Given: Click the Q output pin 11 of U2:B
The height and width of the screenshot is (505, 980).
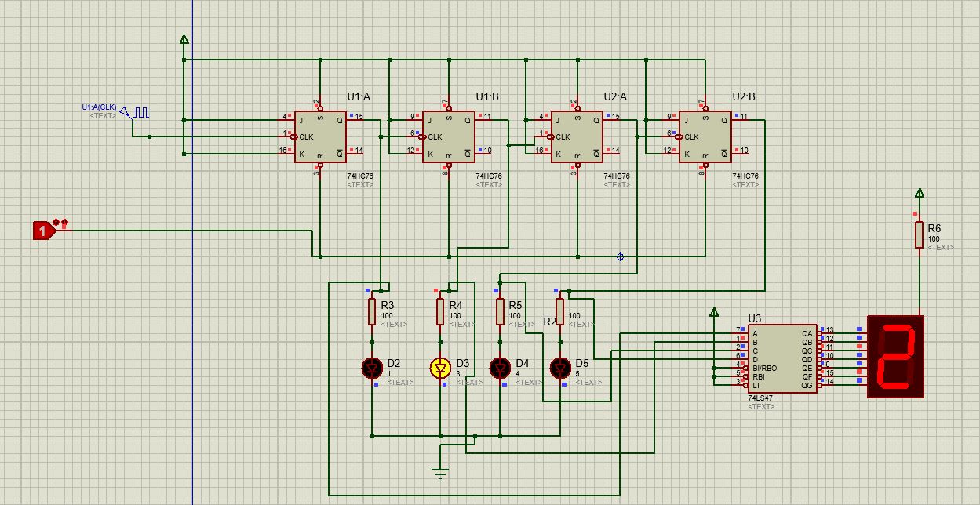Looking at the screenshot, I should pos(739,119).
